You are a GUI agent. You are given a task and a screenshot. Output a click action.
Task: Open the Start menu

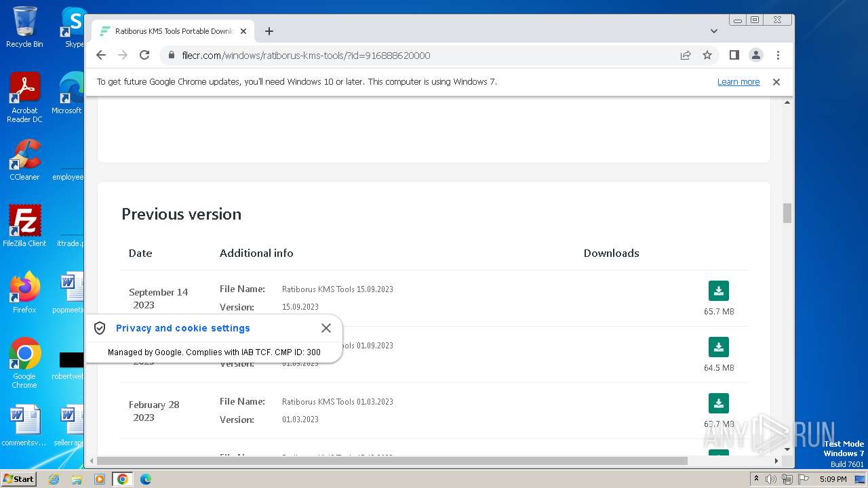coord(18,479)
